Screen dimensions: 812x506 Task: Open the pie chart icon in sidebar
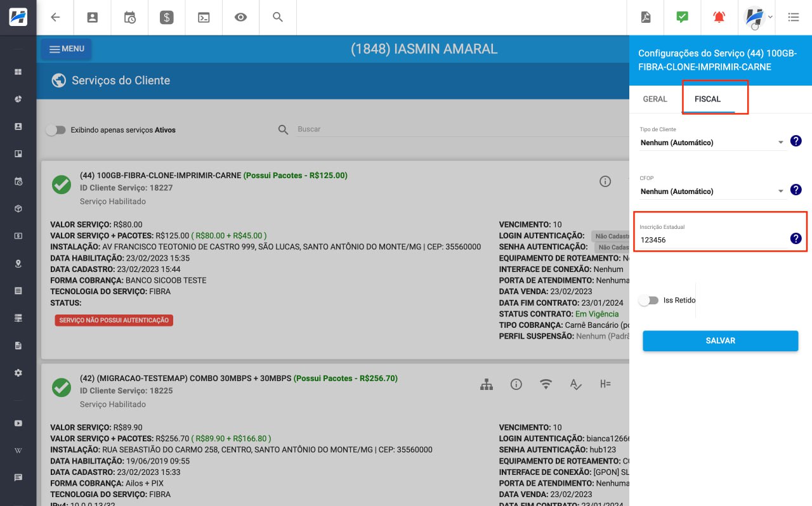click(18, 99)
